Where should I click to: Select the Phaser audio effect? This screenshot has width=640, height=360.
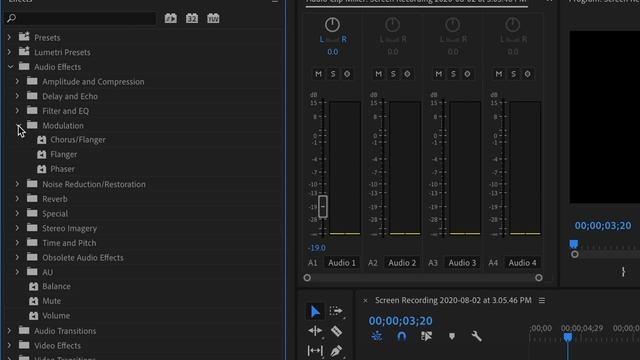click(62, 169)
